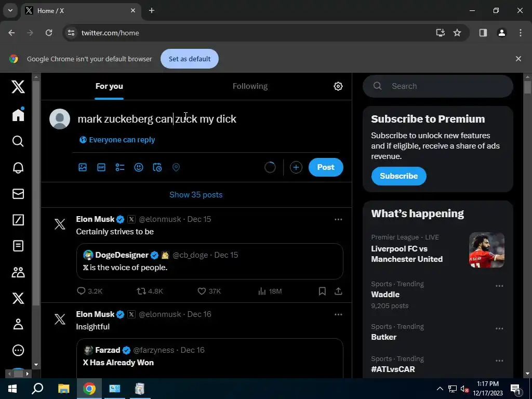Image resolution: width=532 pixels, height=399 pixels.
Task: Open Profile person icon in sidebar
Action: (x=18, y=324)
